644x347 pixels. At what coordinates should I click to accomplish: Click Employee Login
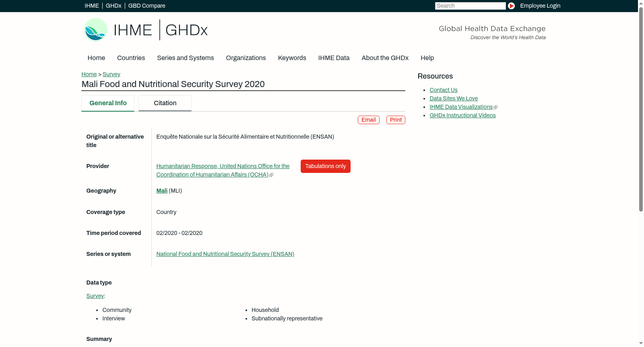[540, 6]
